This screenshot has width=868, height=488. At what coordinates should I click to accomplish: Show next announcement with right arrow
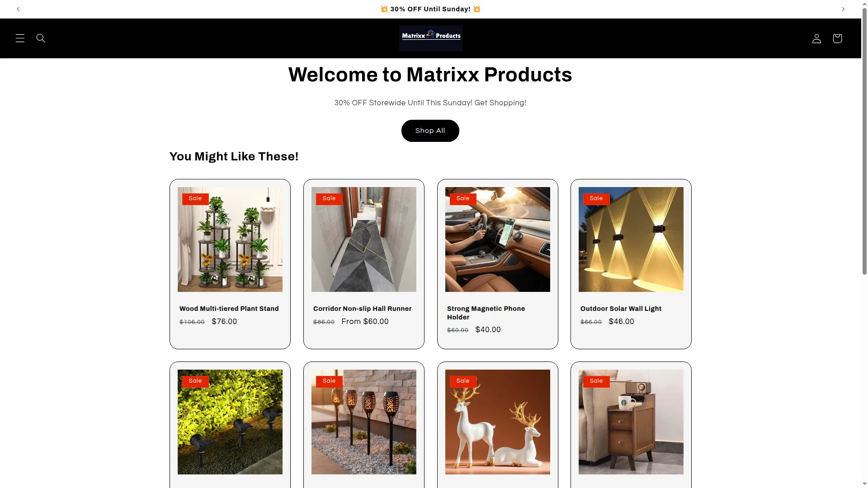point(843,9)
